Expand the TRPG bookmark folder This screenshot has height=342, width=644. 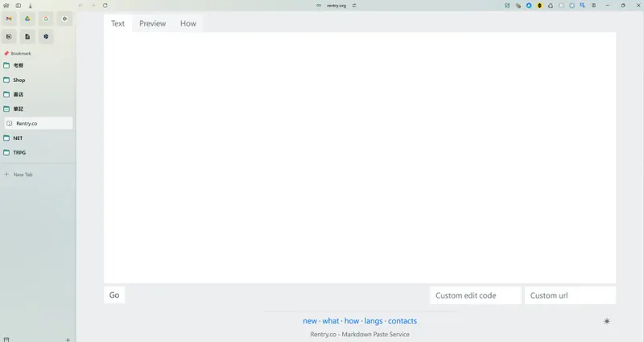click(38, 152)
